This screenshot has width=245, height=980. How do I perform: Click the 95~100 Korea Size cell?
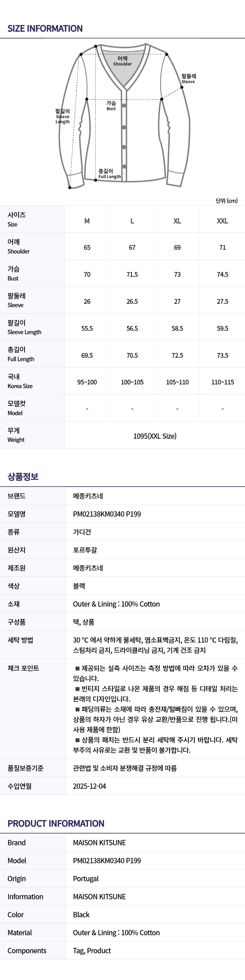[x=87, y=382]
